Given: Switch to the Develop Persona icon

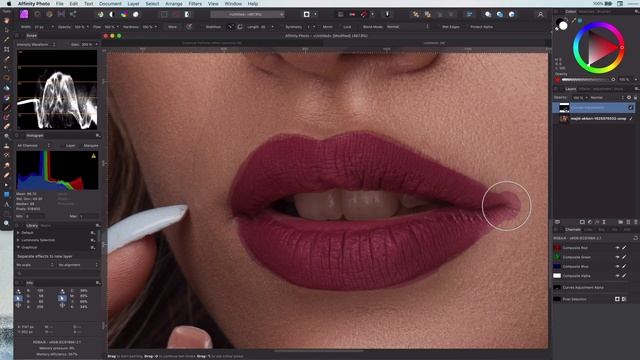Looking at the screenshot, I should (49, 14).
